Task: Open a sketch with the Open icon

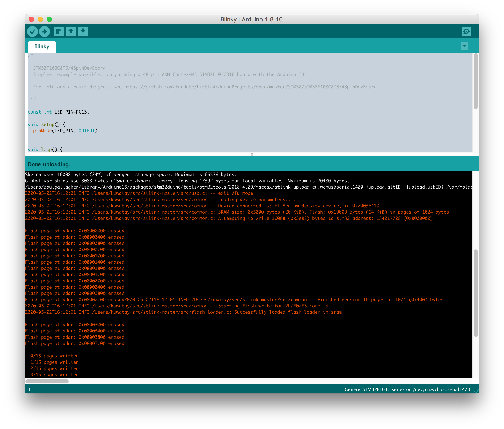Action: pyautogui.click(x=71, y=31)
